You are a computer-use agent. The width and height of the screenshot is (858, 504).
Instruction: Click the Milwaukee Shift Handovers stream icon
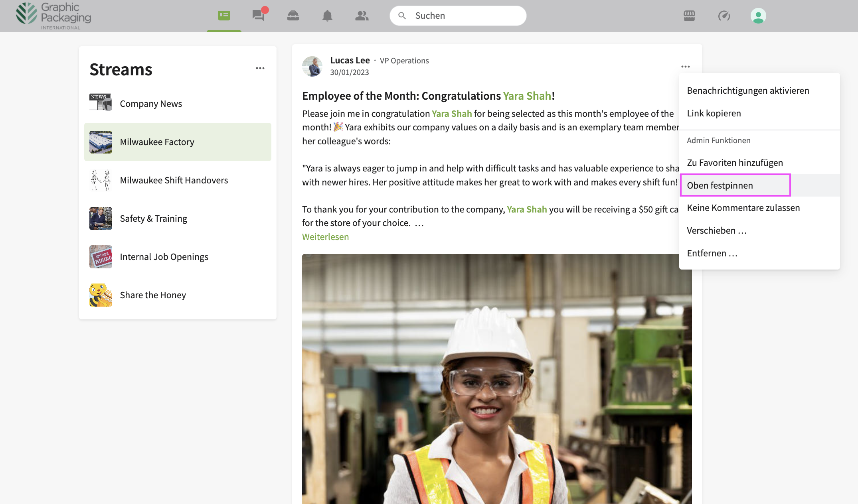tap(101, 180)
